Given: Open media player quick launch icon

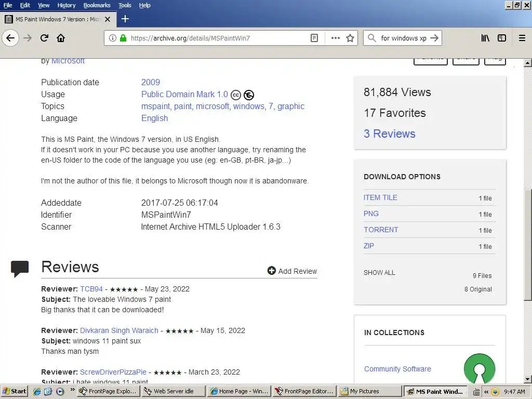Looking at the screenshot, I should point(60,391).
